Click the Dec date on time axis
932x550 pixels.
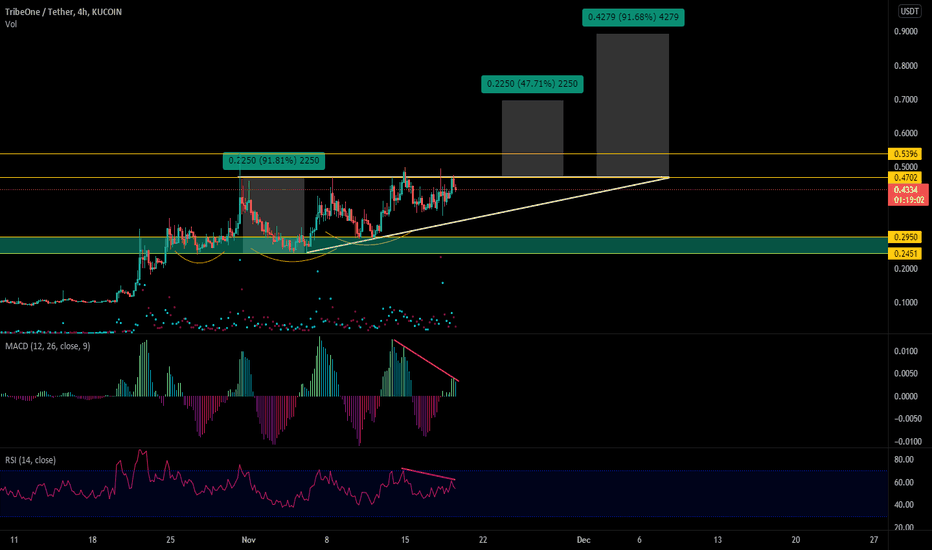pos(584,540)
